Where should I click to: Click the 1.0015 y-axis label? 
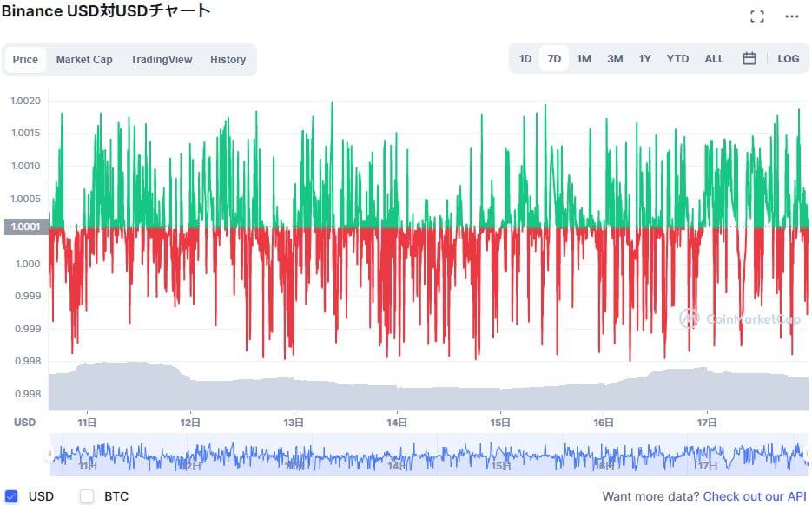pyautogui.click(x=25, y=133)
